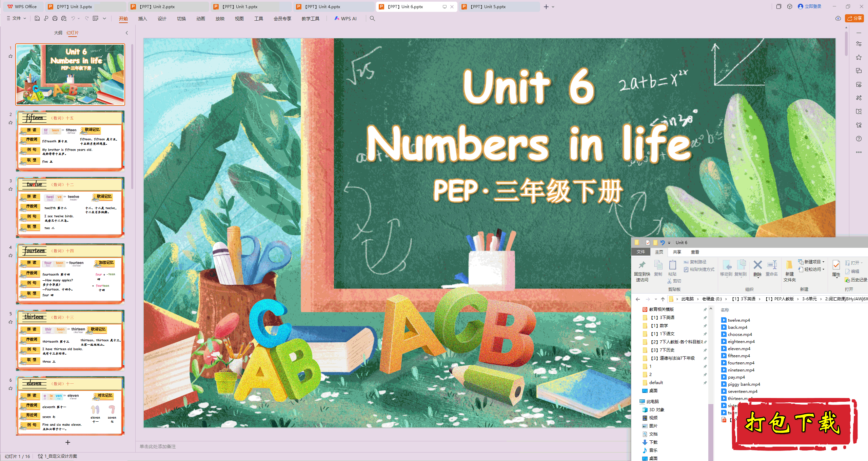Click the Explorer back arrow
The width and height of the screenshot is (868, 461).
click(x=638, y=299)
